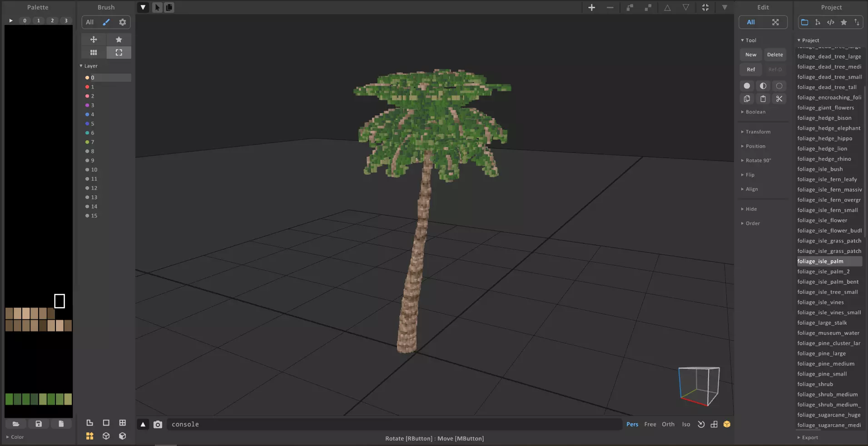Open foliage_isle_palm_bent in project list
868x446 pixels.
(x=828, y=282)
